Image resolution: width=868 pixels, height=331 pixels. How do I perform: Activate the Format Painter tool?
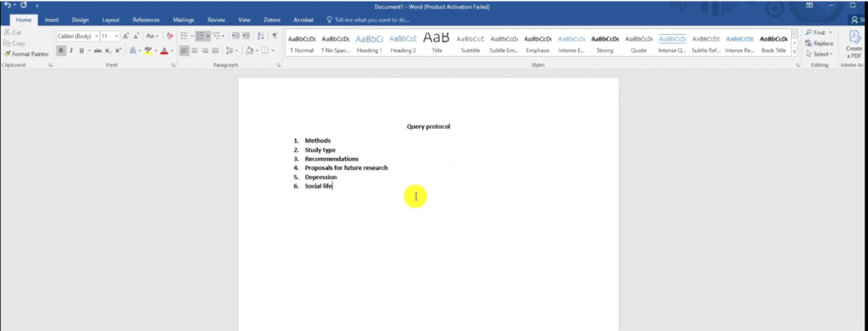[26, 53]
